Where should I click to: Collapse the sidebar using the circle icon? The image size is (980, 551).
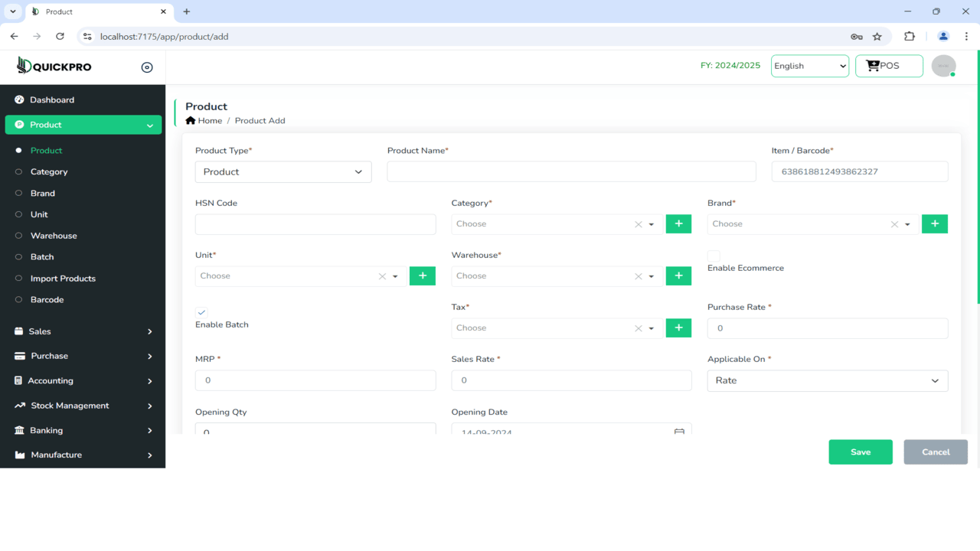146,67
